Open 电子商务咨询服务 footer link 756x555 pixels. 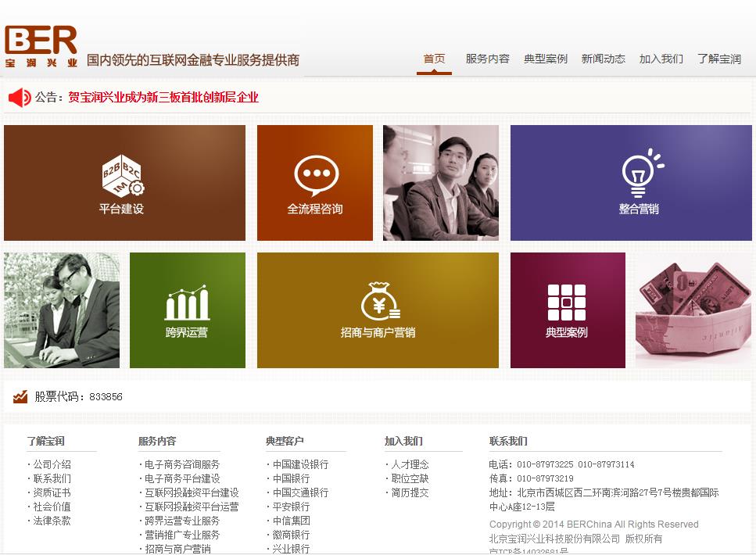pyautogui.click(x=182, y=464)
